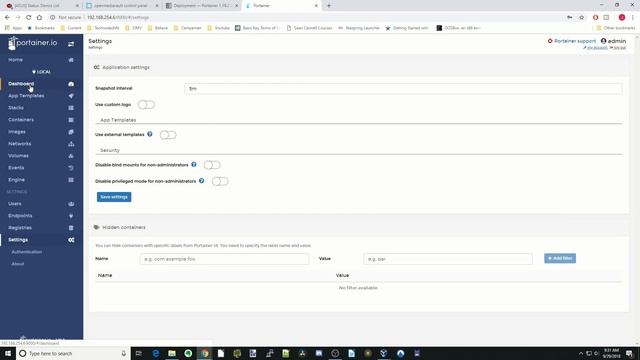Open the notification center in system tray
The width and height of the screenshot is (640, 360).
tap(630, 353)
